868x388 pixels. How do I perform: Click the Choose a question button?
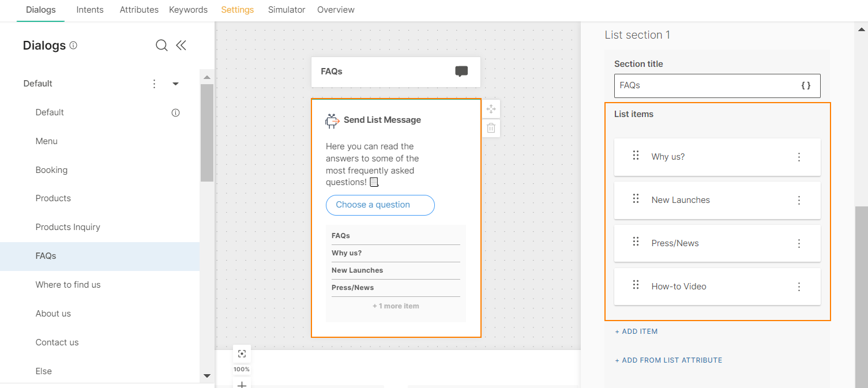coord(380,205)
